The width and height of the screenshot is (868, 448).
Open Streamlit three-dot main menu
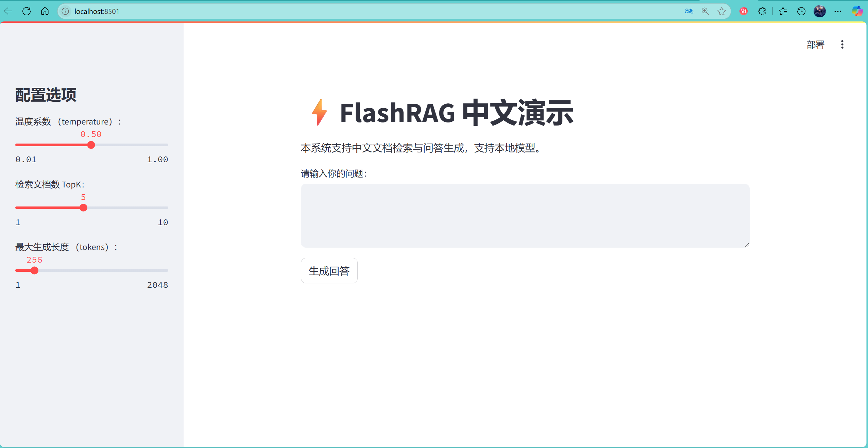pyautogui.click(x=842, y=45)
